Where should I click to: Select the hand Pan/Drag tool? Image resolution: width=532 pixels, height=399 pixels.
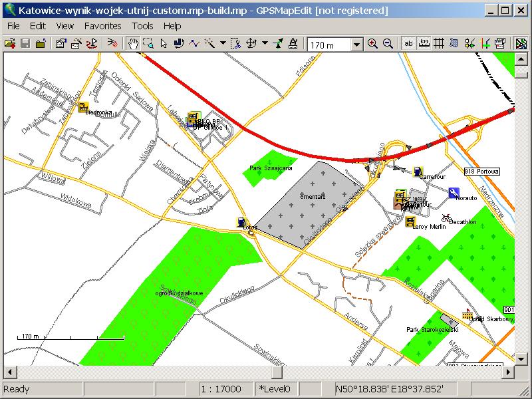coord(133,44)
